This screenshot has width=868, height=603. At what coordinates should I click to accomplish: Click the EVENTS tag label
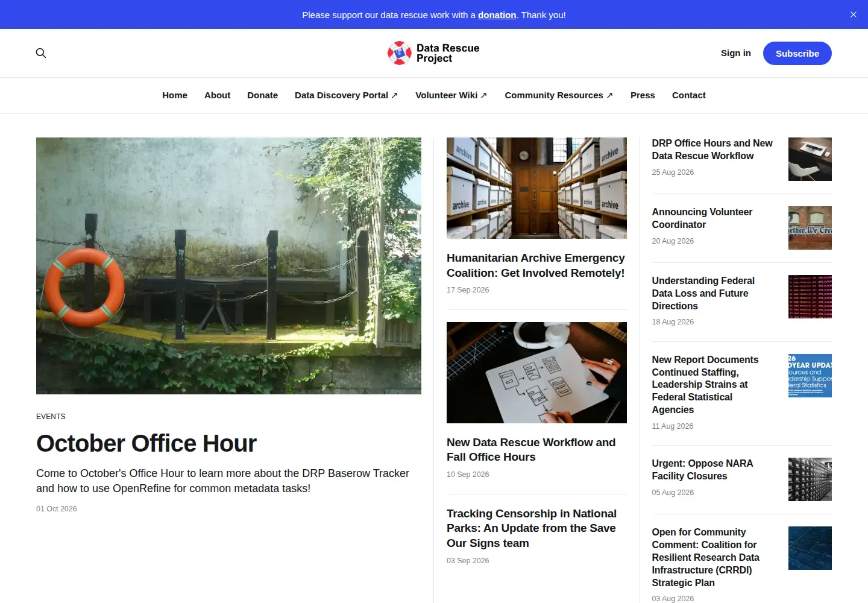[51, 417]
